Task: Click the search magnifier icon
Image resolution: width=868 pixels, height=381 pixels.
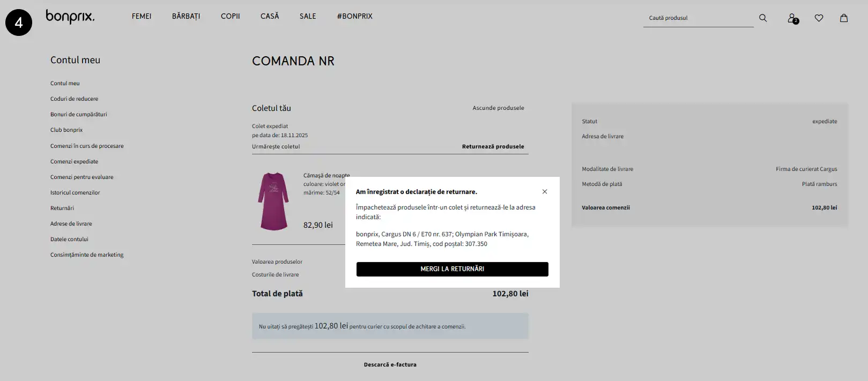Action: coord(763,18)
